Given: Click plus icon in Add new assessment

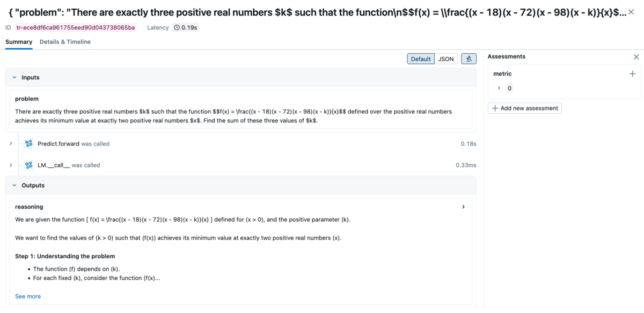Looking at the screenshot, I should pos(494,108).
